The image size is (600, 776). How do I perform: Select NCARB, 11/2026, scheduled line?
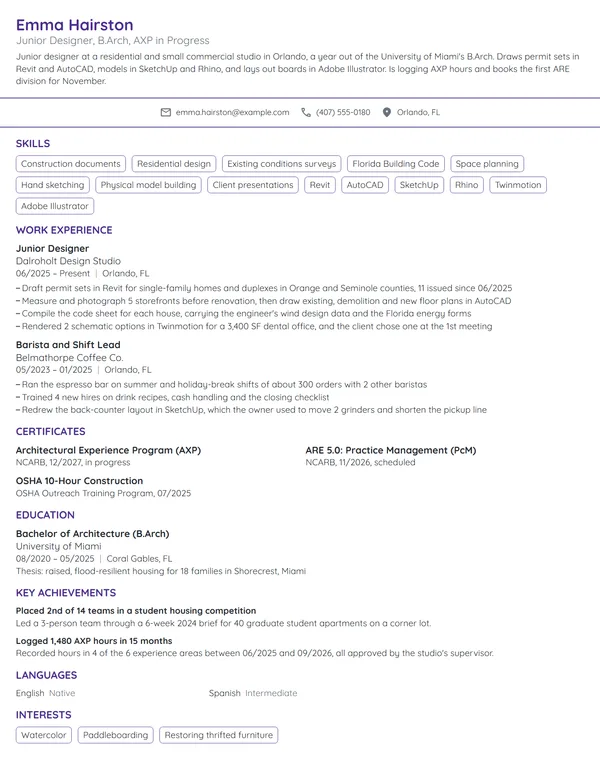(360, 463)
